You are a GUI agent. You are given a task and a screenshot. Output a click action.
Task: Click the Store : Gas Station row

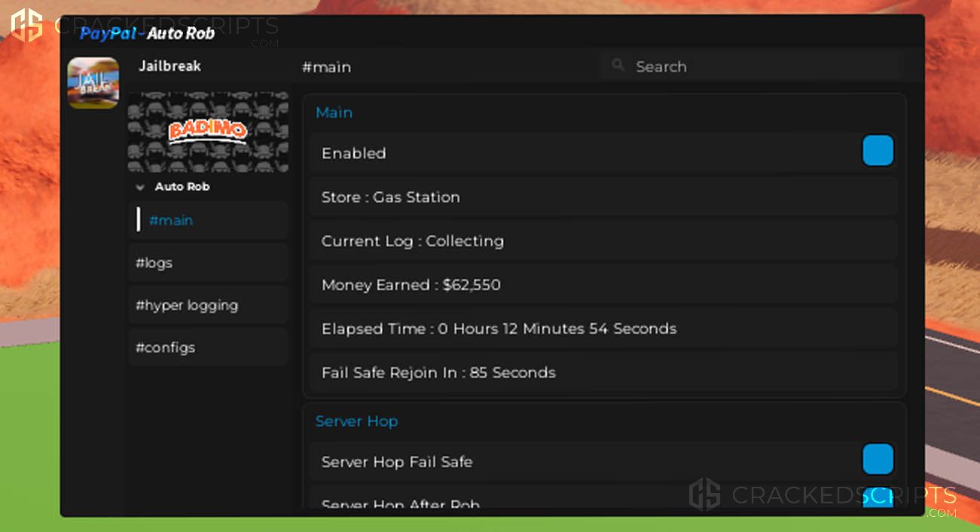tap(603, 197)
